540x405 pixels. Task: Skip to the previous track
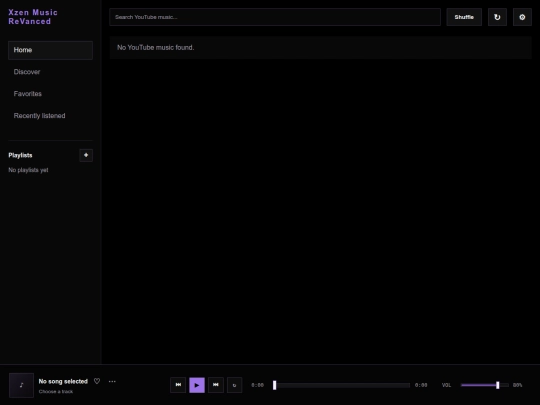point(178,385)
